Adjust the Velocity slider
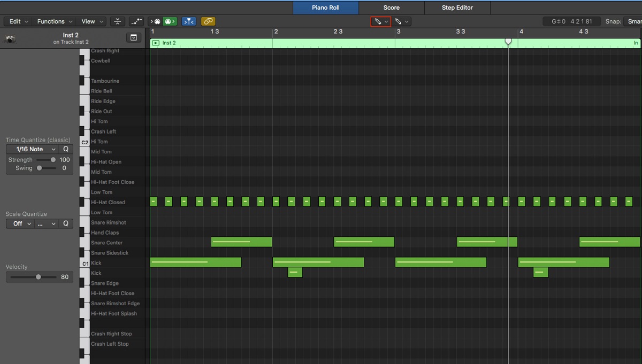This screenshot has height=364, width=642. [x=37, y=277]
